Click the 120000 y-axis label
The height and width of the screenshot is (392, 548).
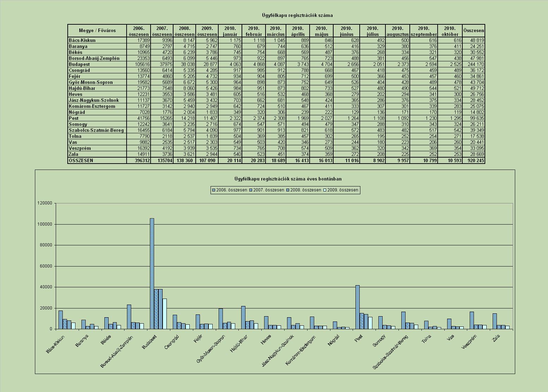click(45, 203)
